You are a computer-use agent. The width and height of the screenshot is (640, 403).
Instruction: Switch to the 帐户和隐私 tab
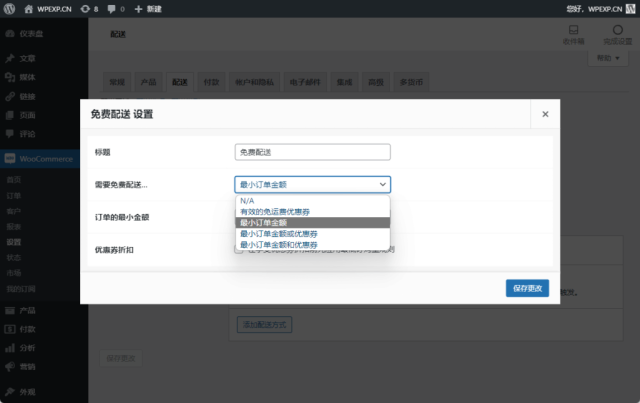(254, 82)
